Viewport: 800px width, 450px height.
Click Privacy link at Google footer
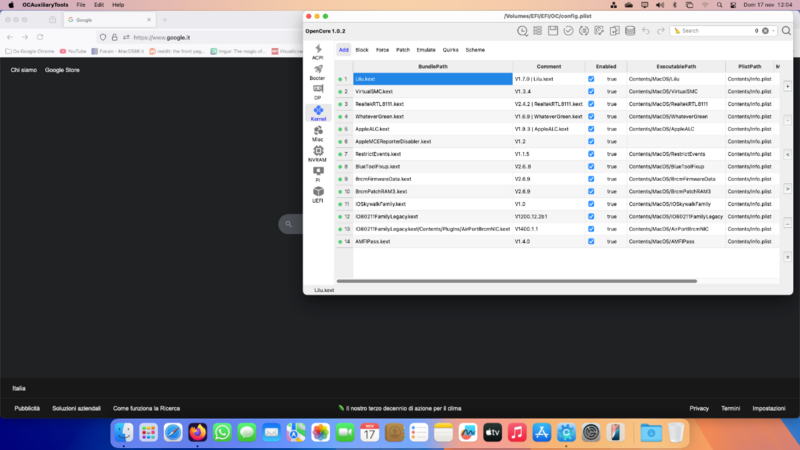click(x=699, y=408)
